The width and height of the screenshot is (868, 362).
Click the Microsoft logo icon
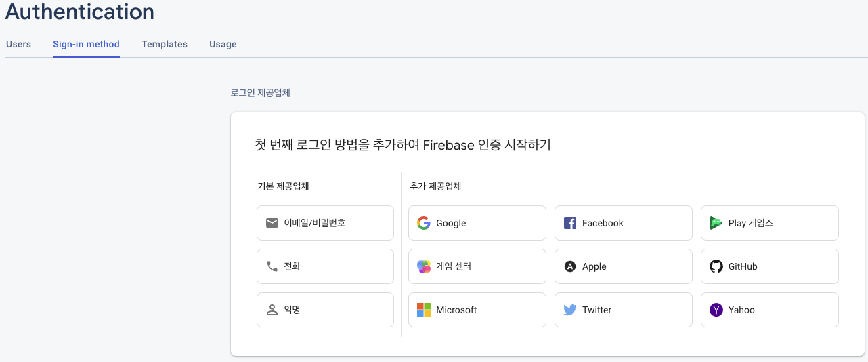(424, 310)
